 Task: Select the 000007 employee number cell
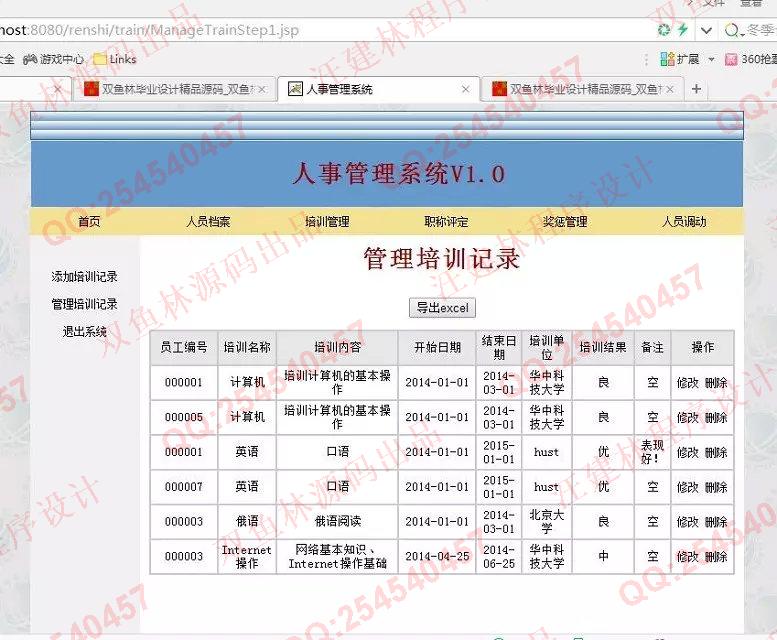[x=184, y=487]
